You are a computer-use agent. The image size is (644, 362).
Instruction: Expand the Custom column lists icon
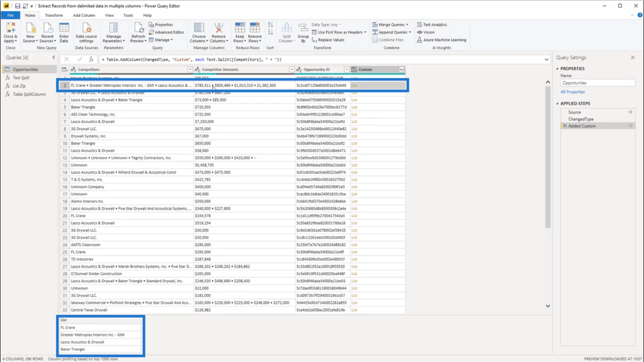point(402,70)
